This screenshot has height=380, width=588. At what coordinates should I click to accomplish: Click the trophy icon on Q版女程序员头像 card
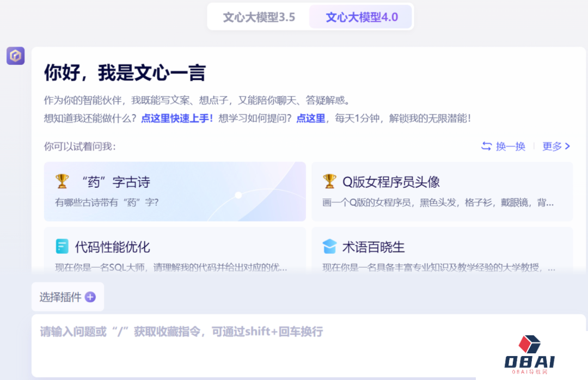point(329,181)
